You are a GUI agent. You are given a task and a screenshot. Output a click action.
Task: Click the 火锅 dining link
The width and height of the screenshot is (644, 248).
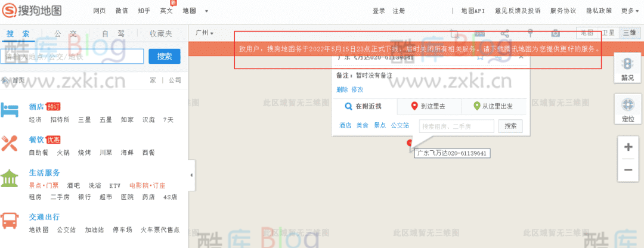(63, 153)
